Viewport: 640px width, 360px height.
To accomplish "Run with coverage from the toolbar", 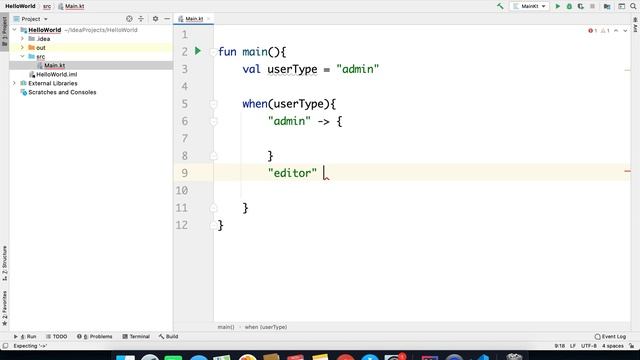I will (x=580, y=6).
